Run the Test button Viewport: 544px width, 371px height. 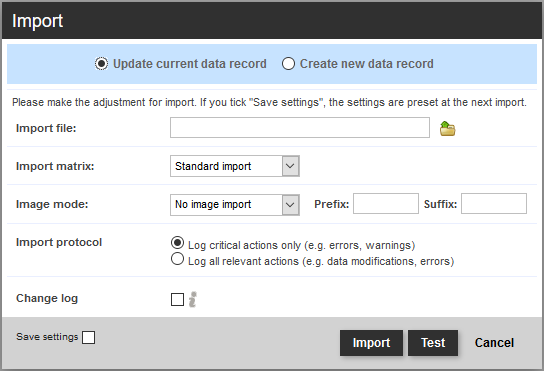point(433,343)
